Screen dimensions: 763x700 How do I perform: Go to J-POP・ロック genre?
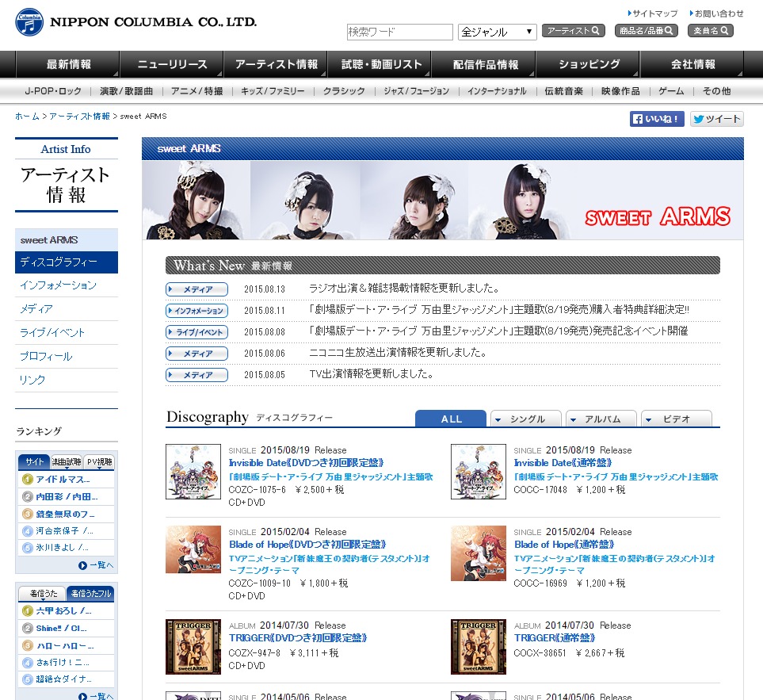point(53,91)
